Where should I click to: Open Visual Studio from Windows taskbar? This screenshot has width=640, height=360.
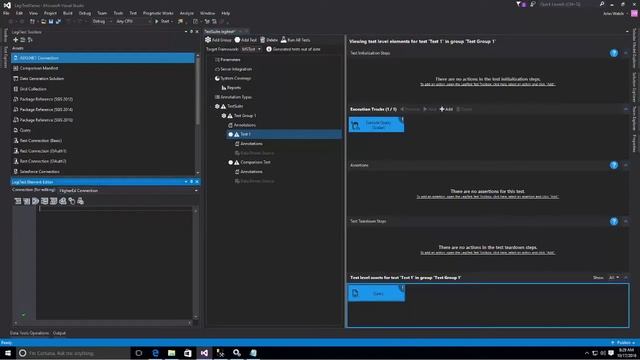pos(204,353)
